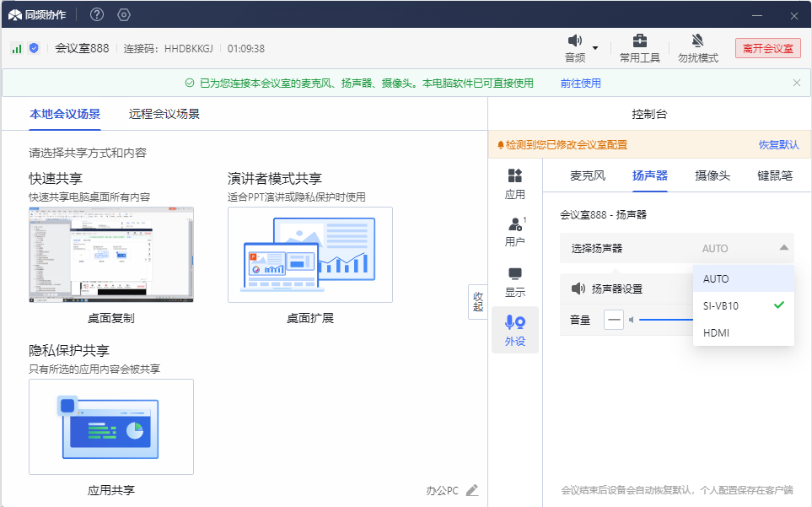Expand the 音频 dropdown arrow
This screenshot has height=507, width=812.
pos(595,48)
